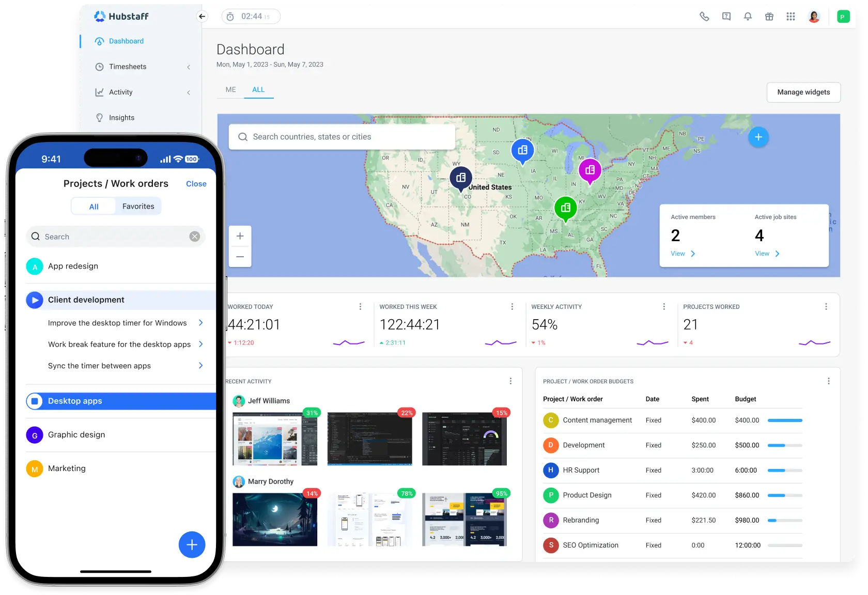
Task: Open the notifications bell icon
Action: 748,16
